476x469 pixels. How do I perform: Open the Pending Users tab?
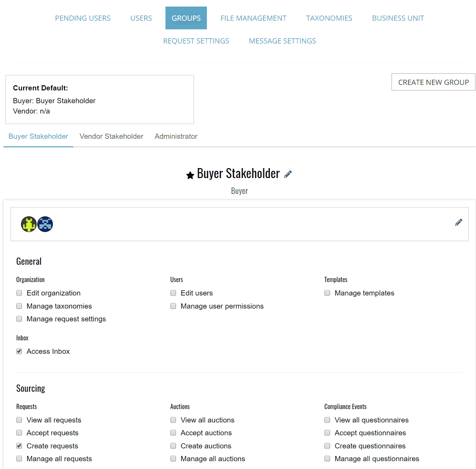(83, 18)
